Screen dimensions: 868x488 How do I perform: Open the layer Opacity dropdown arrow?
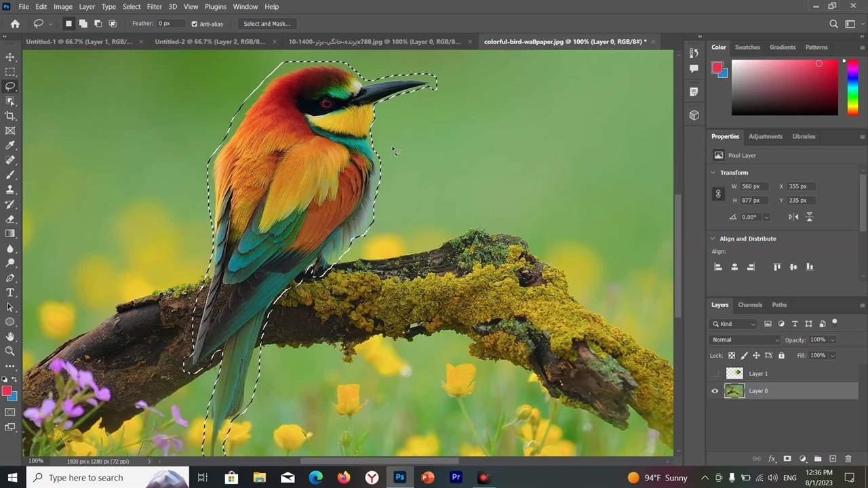(x=832, y=340)
